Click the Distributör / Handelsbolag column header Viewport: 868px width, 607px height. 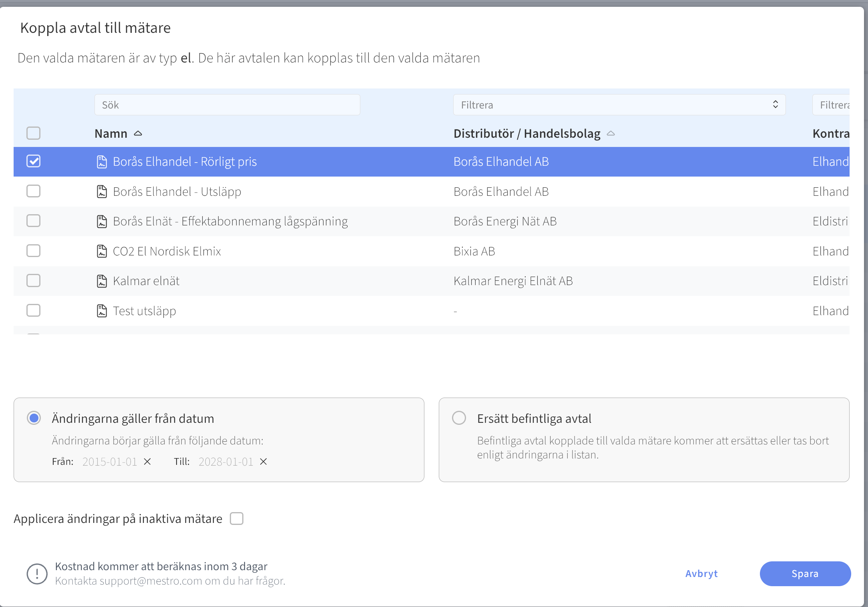tap(527, 133)
